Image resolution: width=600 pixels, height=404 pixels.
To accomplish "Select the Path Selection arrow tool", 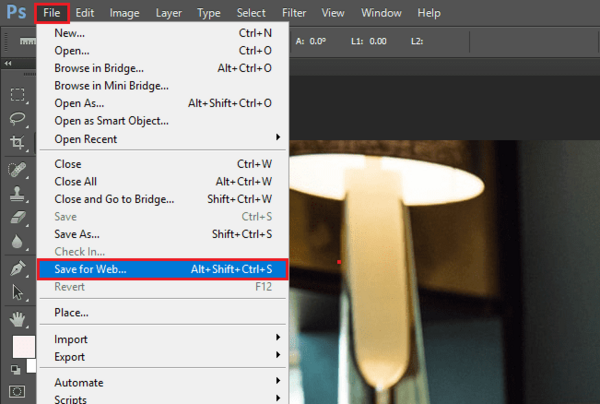I will coord(17,293).
